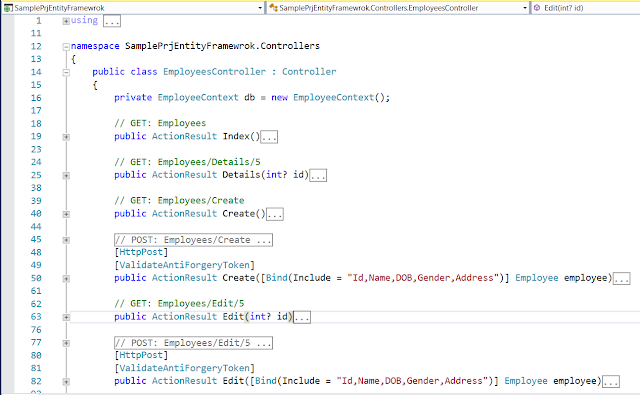640x395 pixels.
Task: Click 'private' keyword on line 16
Action: tap(133, 98)
